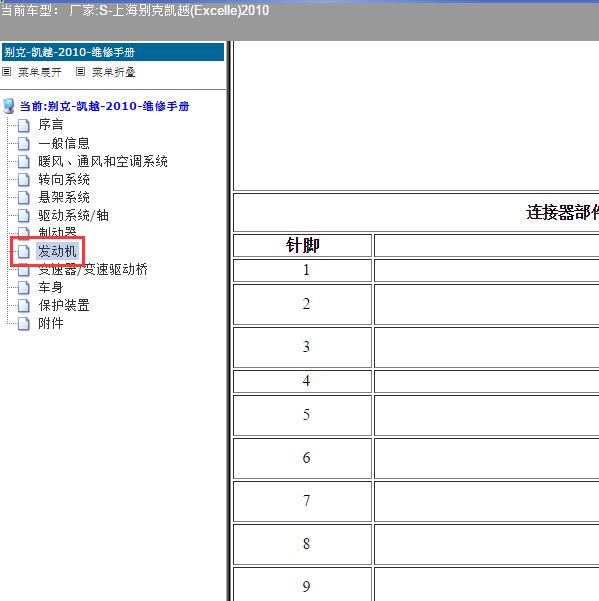Click the 菜单展开 expand icon
The width and height of the screenshot is (599, 601).
click(7, 72)
